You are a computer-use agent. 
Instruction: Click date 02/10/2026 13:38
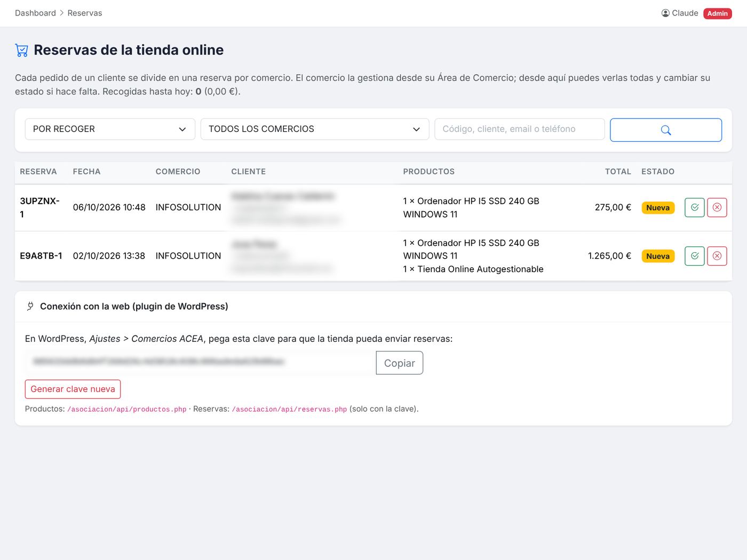point(109,256)
